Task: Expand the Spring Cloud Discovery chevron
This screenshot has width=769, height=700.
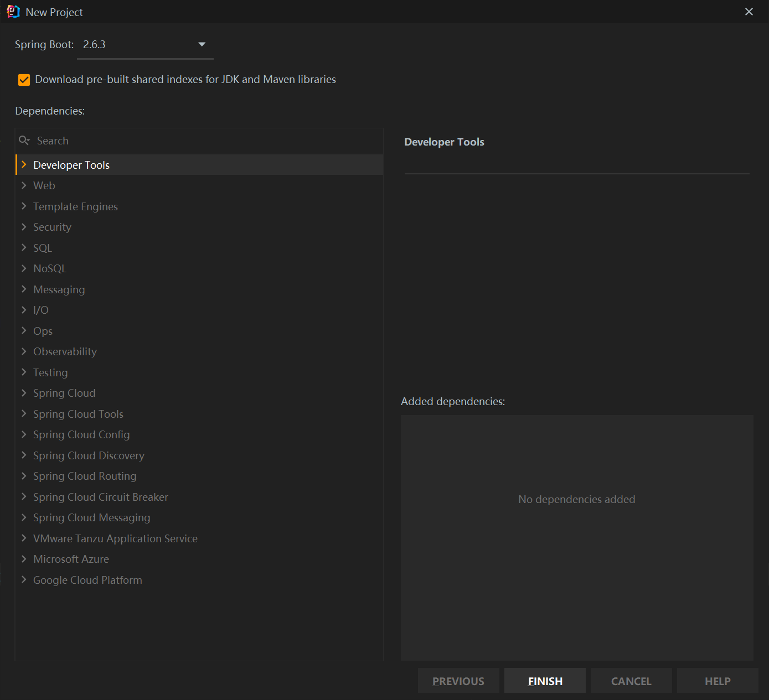Action: (x=24, y=455)
